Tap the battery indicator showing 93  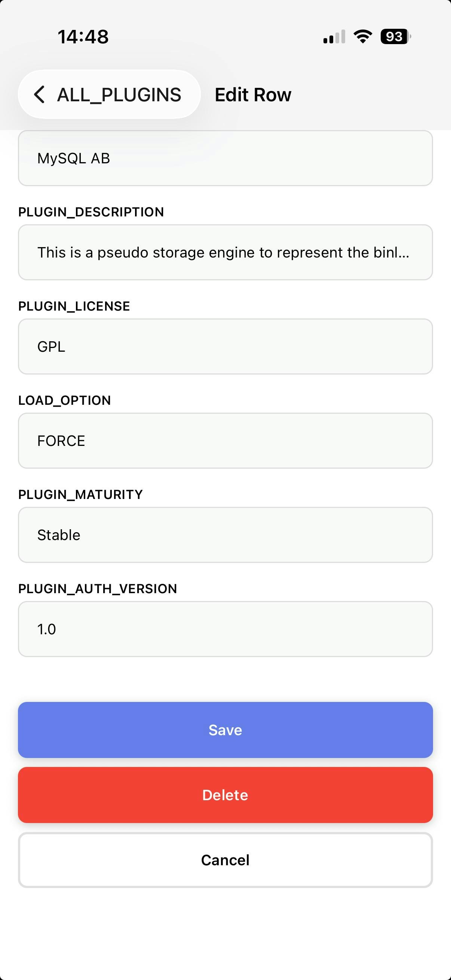pyautogui.click(x=394, y=36)
